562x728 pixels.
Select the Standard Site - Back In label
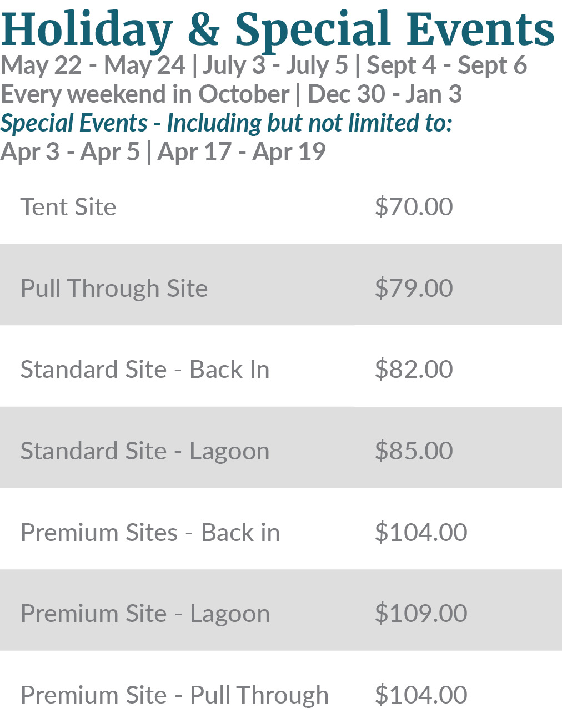(x=145, y=370)
